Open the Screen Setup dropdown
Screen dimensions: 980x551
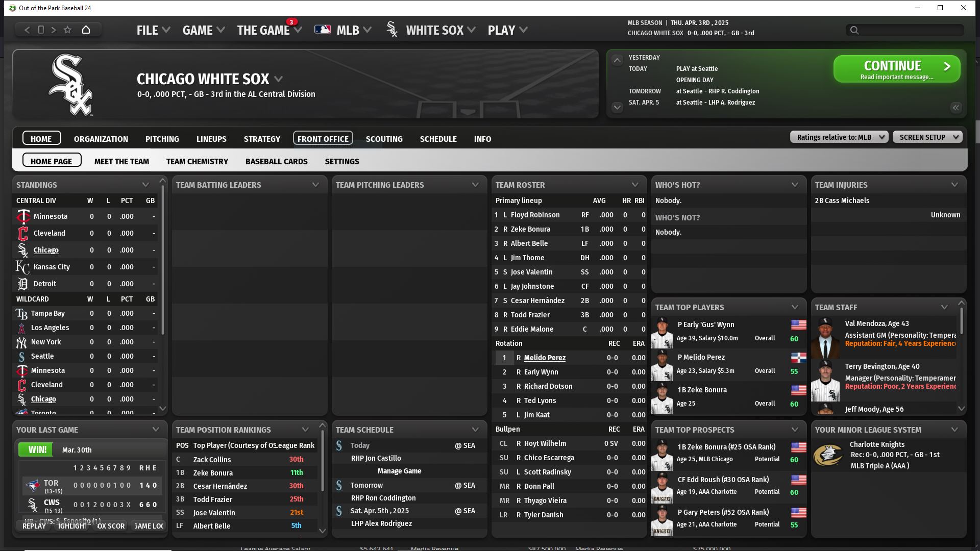pyautogui.click(x=927, y=137)
